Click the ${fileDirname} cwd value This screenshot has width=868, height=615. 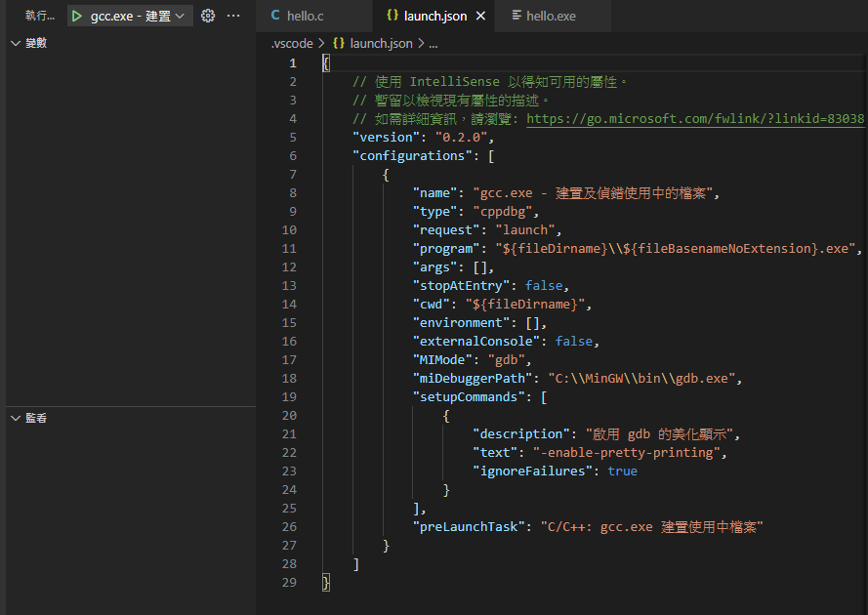point(524,305)
